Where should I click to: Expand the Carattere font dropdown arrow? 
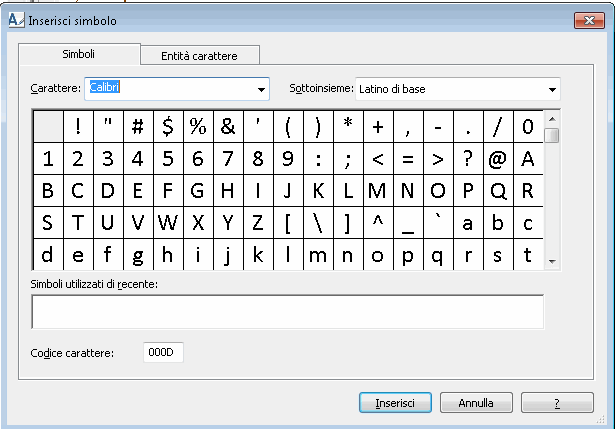click(x=261, y=89)
